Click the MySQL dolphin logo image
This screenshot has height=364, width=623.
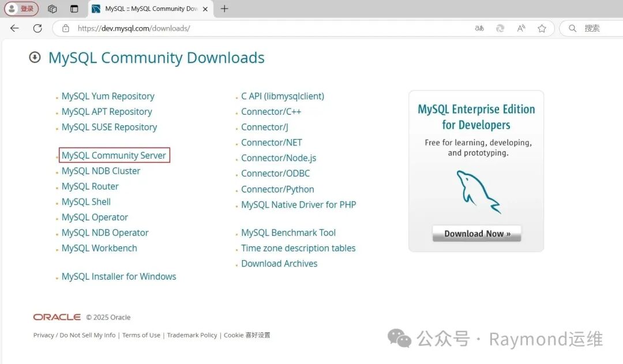(478, 192)
